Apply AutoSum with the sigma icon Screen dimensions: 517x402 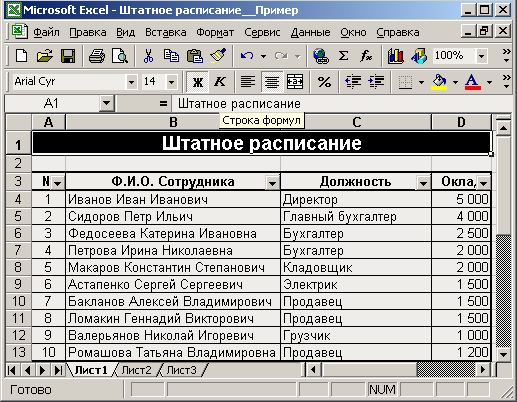(x=343, y=56)
